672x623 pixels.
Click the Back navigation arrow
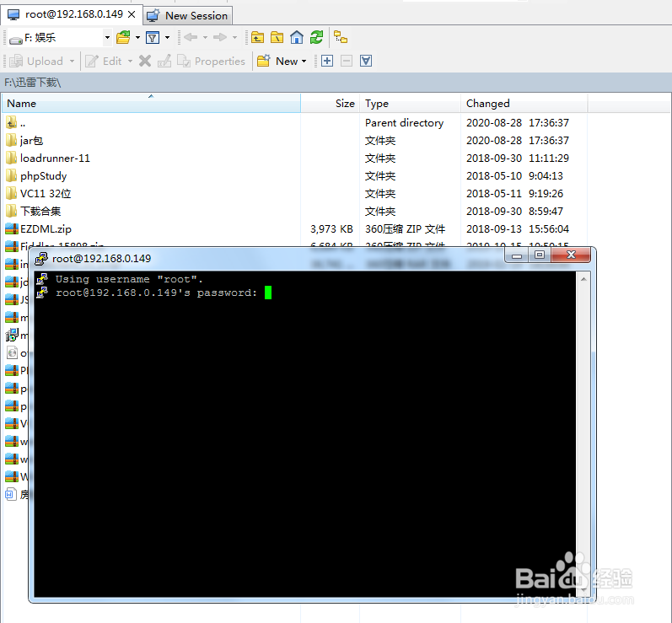pos(191,38)
